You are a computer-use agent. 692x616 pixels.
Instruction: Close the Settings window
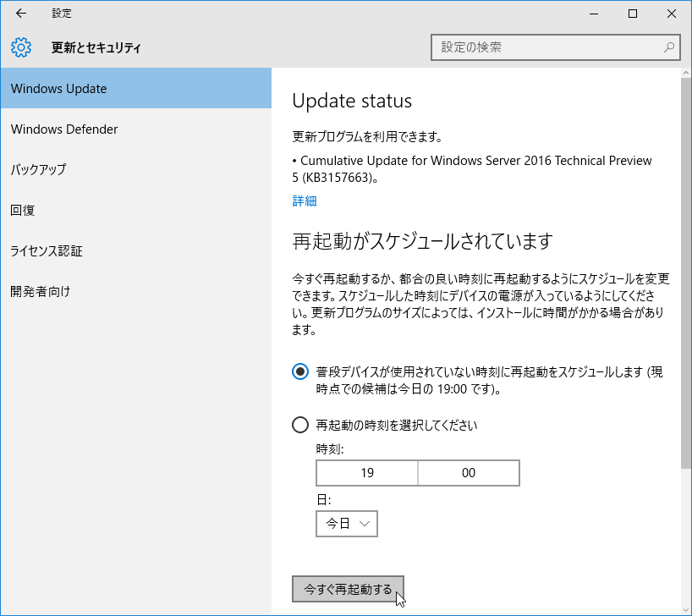(671, 14)
